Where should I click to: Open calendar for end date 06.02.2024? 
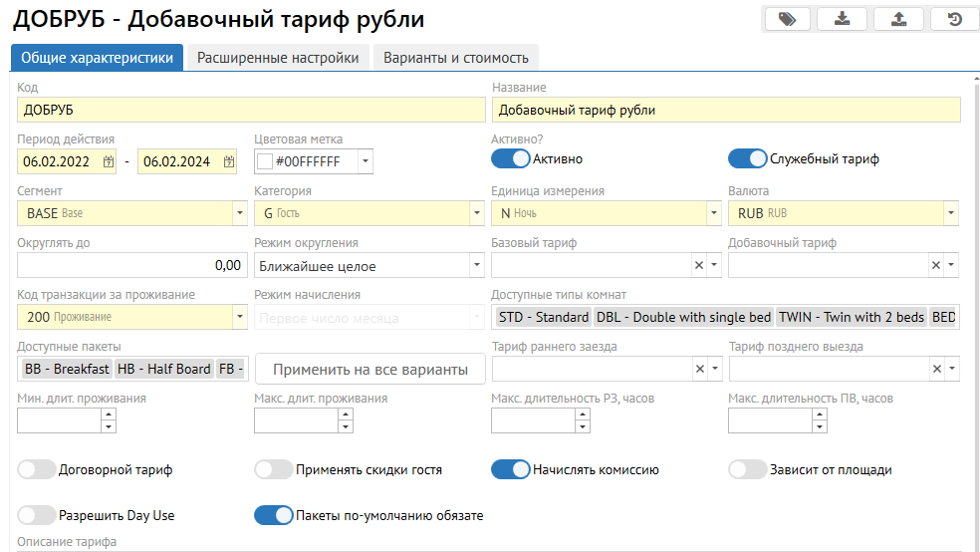(x=229, y=161)
